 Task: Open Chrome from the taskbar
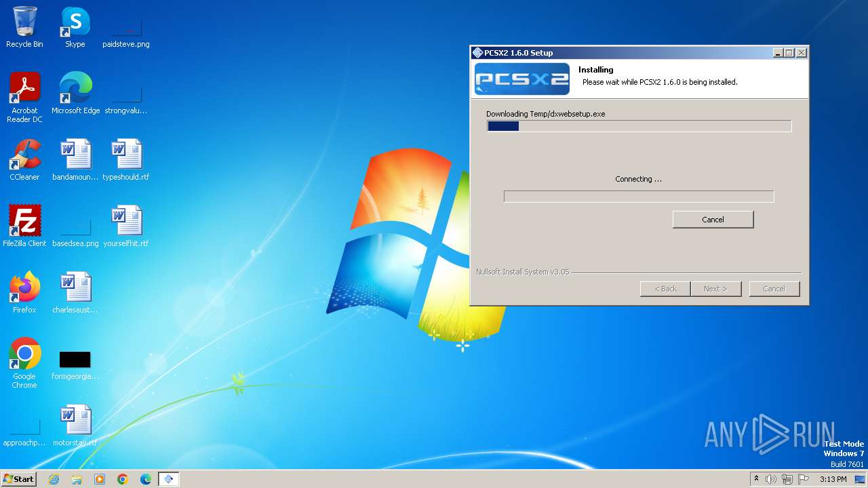[123, 479]
